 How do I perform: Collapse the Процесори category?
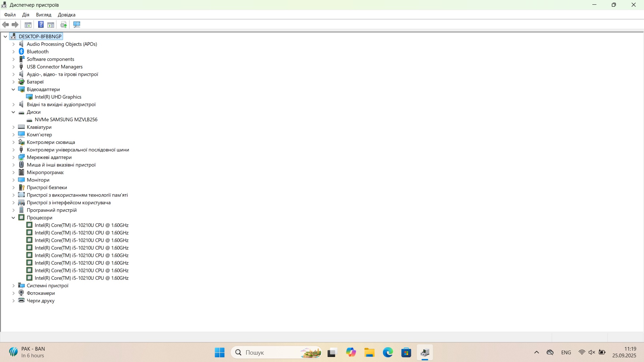coord(13,218)
